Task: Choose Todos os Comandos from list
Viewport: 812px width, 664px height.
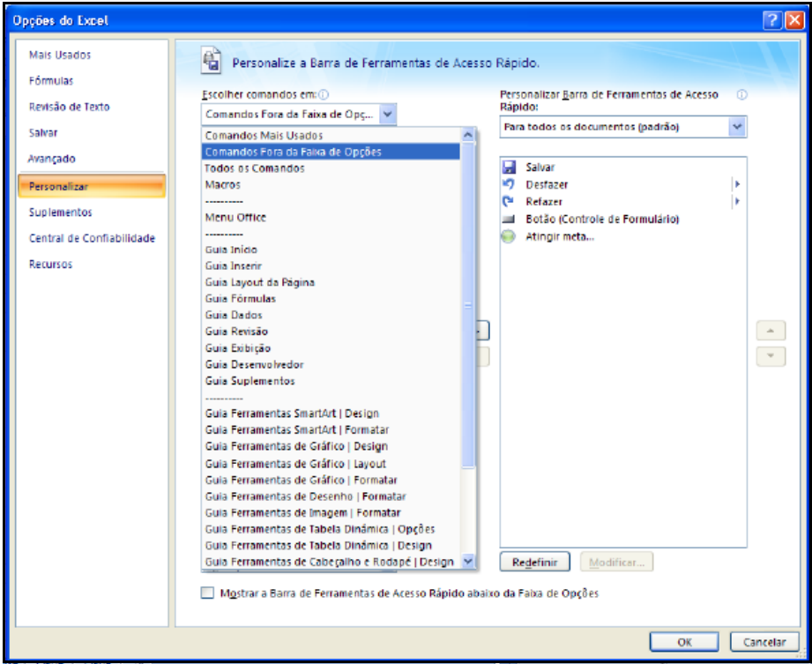Action: click(255, 168)
